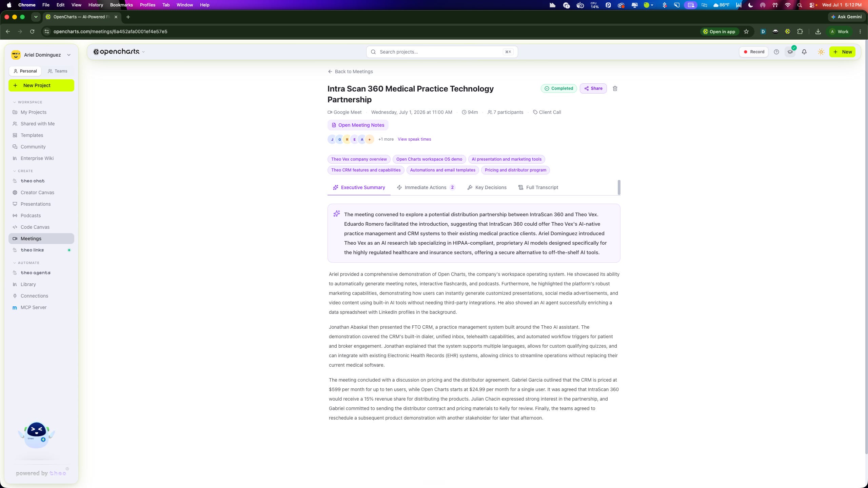Select Open Charts workspace OS demo topic

(429, 159)
